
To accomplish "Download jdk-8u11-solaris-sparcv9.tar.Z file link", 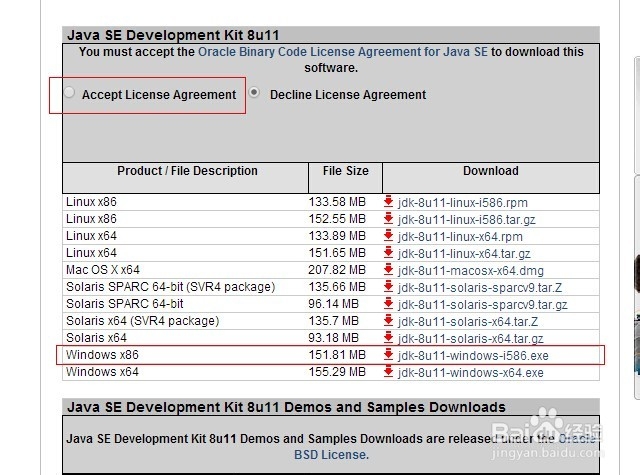I will [480, 288].
